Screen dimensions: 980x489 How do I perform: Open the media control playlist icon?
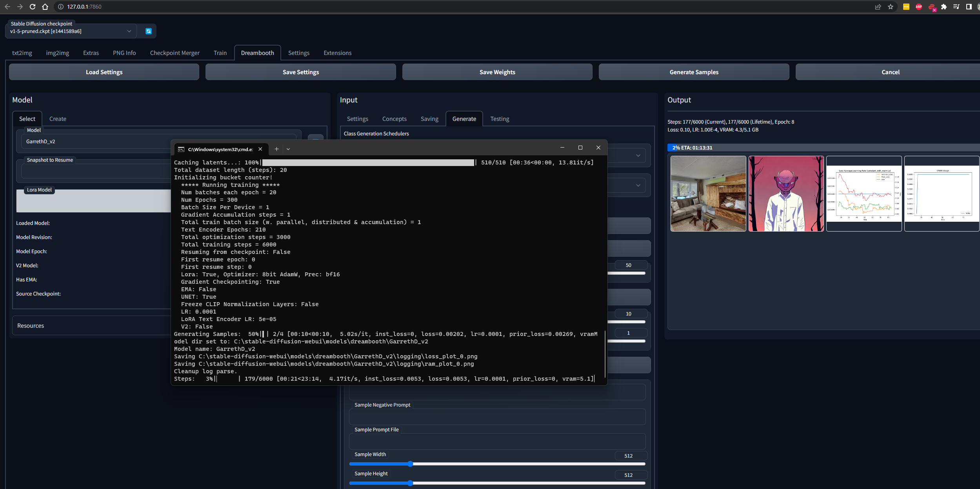coord(956,7)
